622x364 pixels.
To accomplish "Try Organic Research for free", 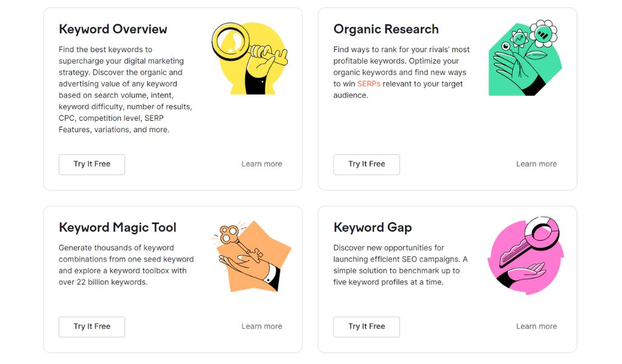I will tap(367, 164).
